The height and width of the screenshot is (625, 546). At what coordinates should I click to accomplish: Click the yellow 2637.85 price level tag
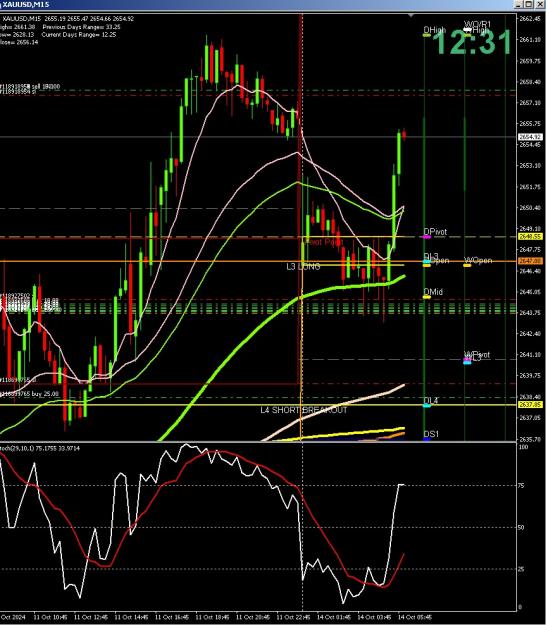point(530,405)
